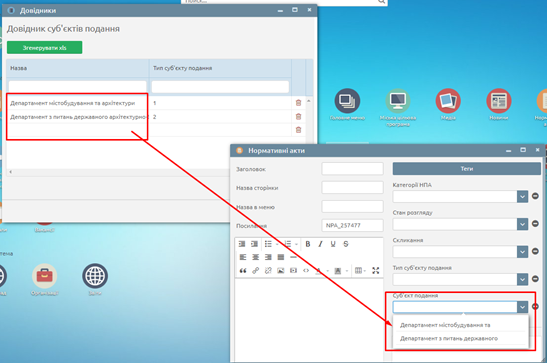Apply strikethrough formatting

pos(345,244)
